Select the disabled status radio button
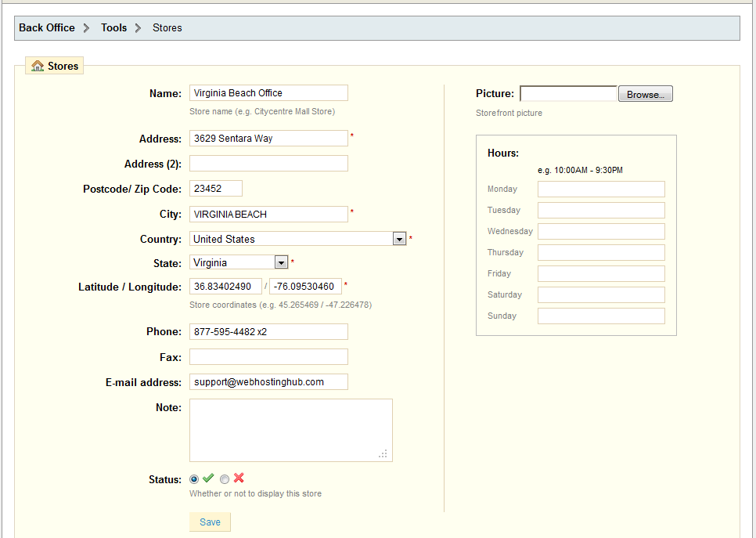Viewport: 756px width, 538px height. 225,479
